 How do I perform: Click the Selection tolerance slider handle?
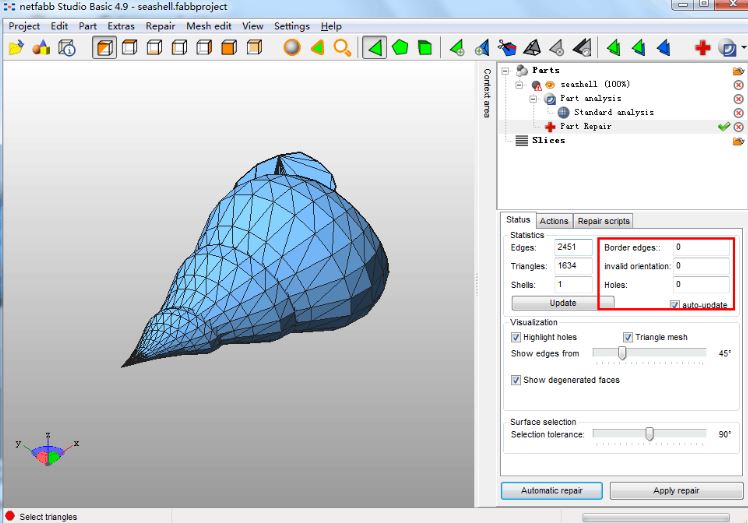point(649,434)
